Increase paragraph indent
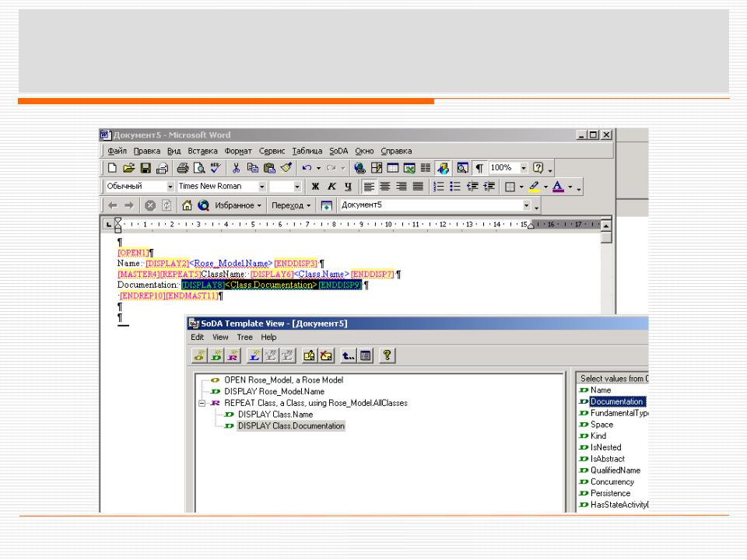 click(489, 187)
